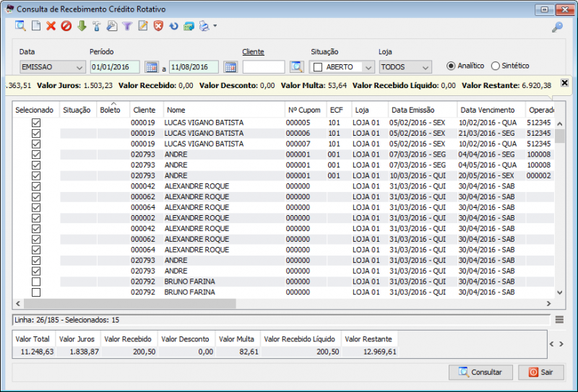Click the Valor Multa 82,61 cell

(238, 352)
